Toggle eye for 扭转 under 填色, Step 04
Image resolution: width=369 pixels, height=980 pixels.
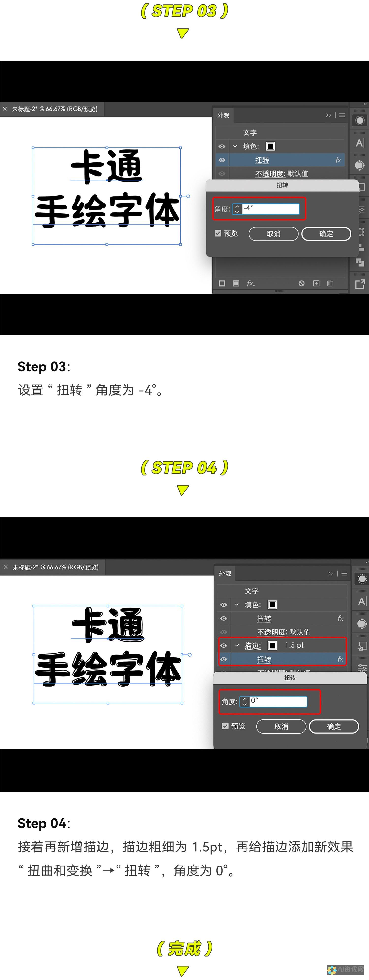point(223,619)
